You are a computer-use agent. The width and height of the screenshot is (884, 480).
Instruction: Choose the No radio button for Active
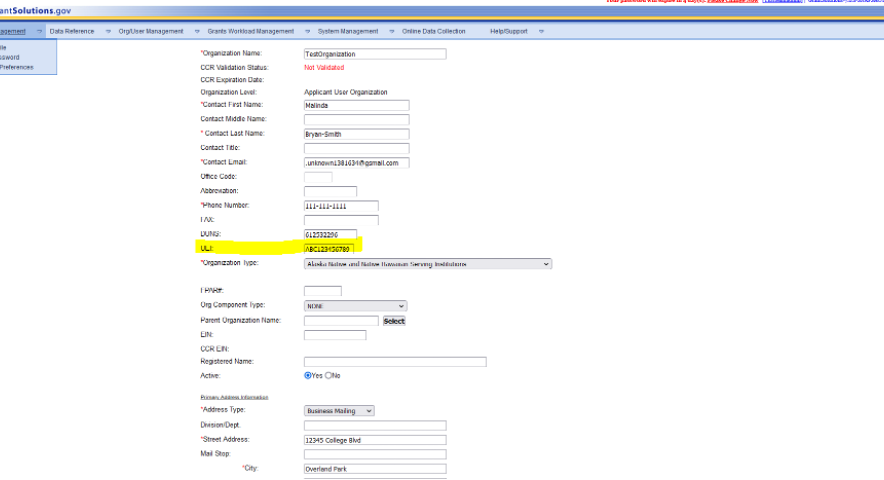click(x=328, y=376)
